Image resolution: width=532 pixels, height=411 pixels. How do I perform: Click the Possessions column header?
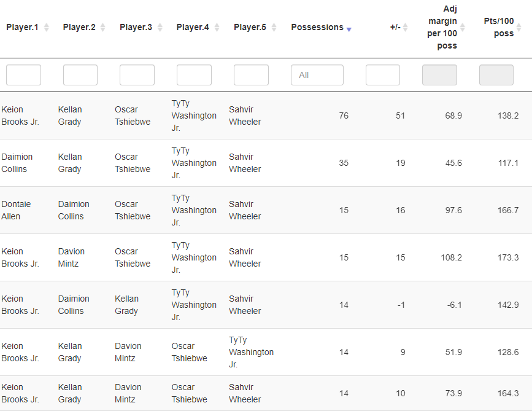(x=317, y=27)
